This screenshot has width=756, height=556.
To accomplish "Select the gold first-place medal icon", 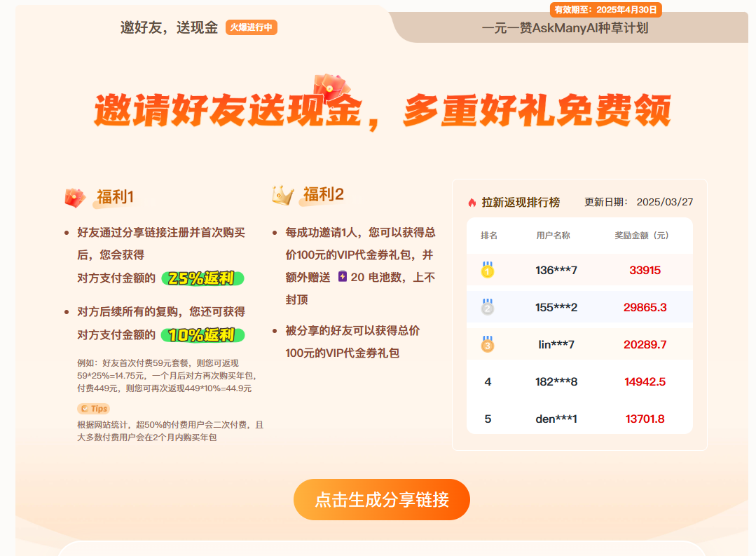I will (488, 270).
